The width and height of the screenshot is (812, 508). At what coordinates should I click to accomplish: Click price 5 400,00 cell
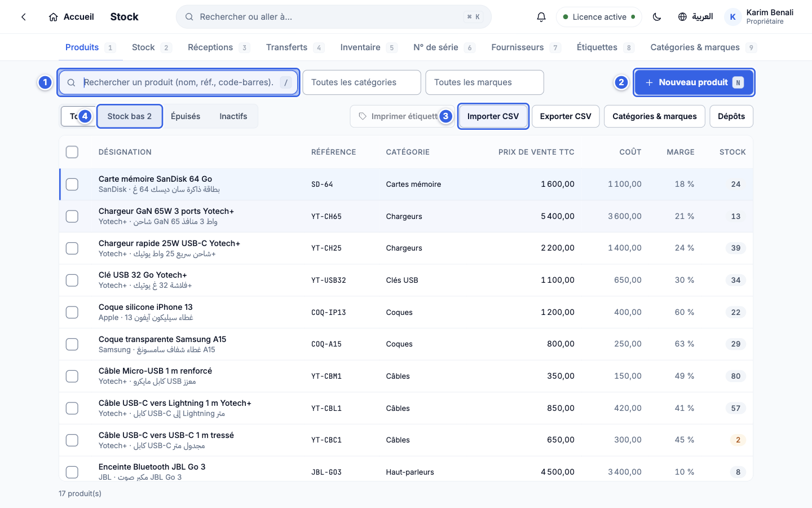click(x=558, y=216)
